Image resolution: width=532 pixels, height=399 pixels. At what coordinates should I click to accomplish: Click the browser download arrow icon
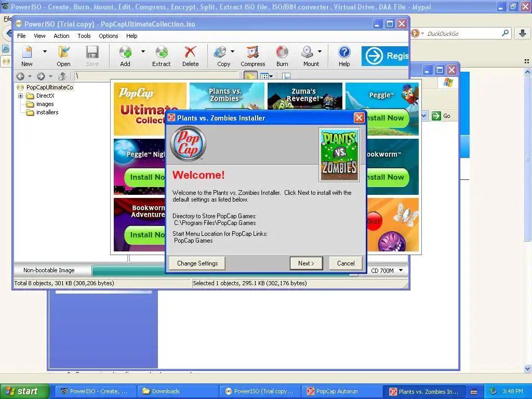pyautogui.click(x=523, y=33)
